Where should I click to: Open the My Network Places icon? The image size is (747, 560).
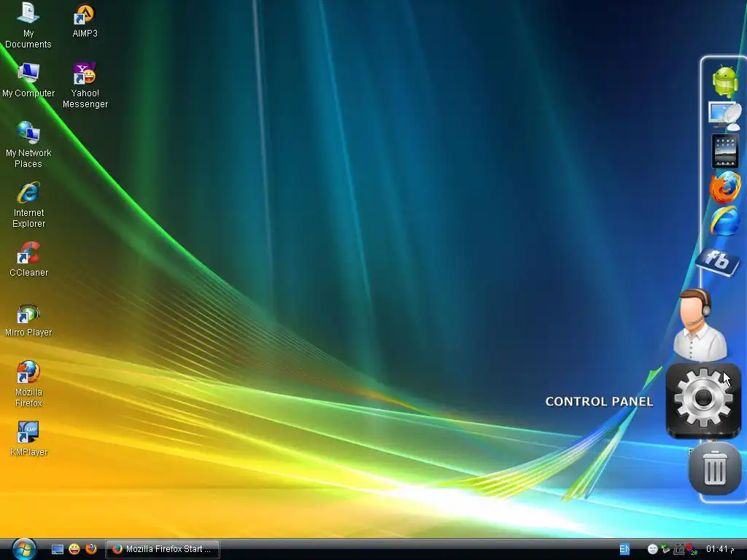(28, 145)
